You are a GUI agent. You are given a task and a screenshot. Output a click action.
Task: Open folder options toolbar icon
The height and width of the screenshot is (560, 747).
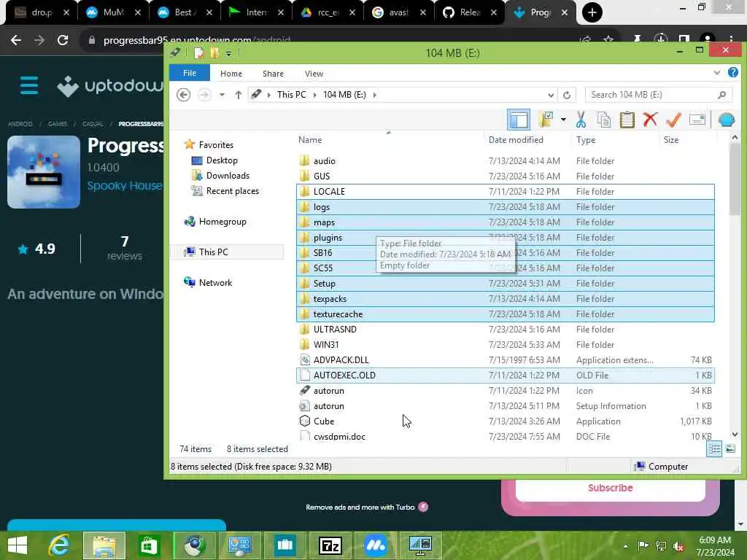(546, 120)
